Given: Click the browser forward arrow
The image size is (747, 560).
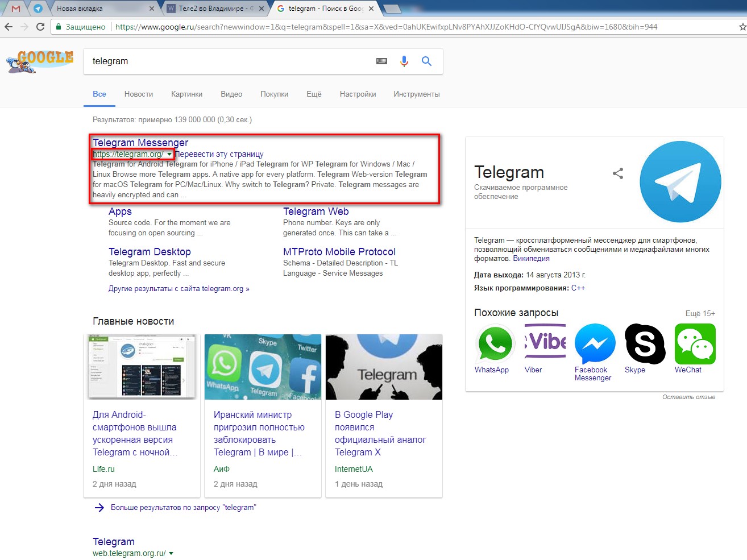Looking at the screenshot, I should 24,27.
